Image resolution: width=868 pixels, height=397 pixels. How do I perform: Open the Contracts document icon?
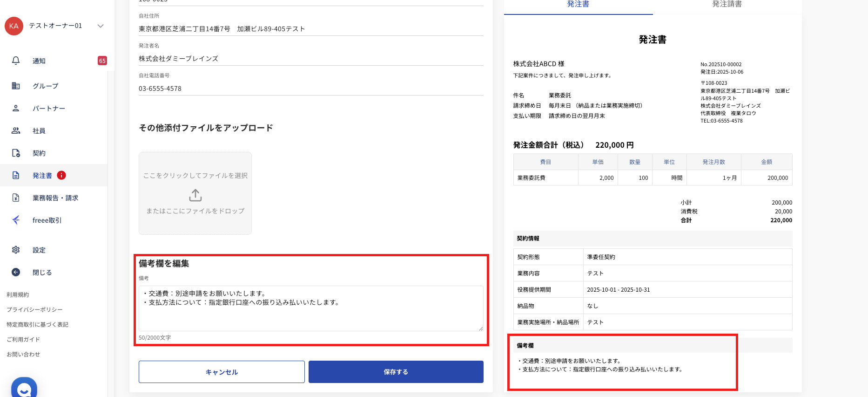16,153
